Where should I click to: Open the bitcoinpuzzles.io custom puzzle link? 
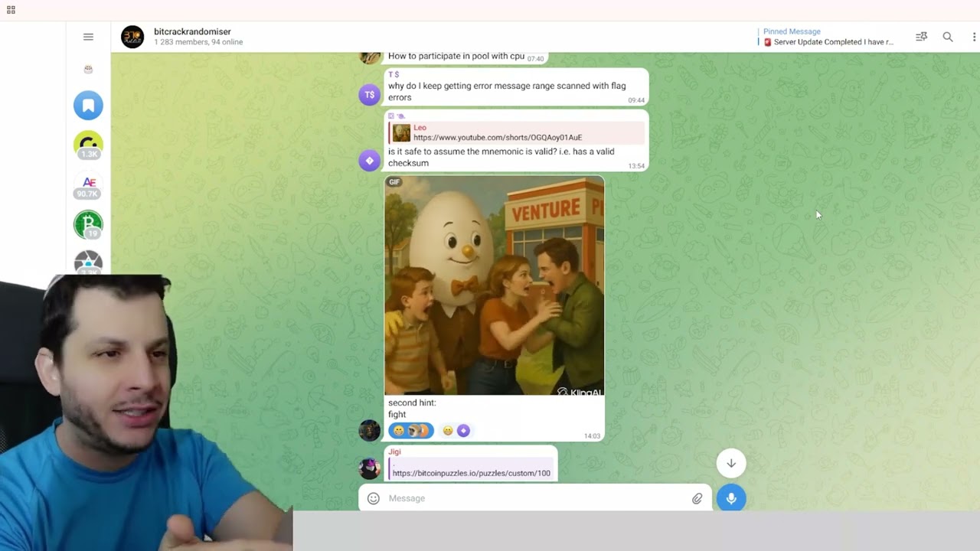[x=472, y=473]
